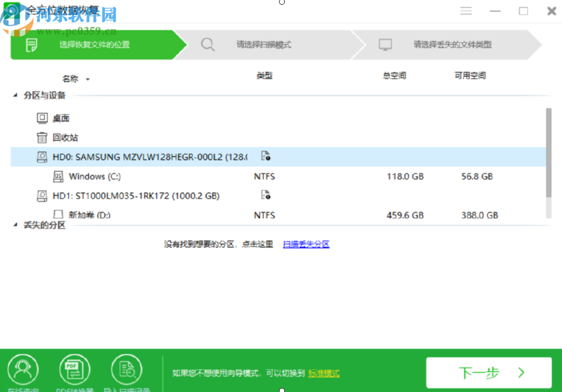Click the desktop (桌面) icon
This screenshot has width=562, height=392.
(41, 117)
